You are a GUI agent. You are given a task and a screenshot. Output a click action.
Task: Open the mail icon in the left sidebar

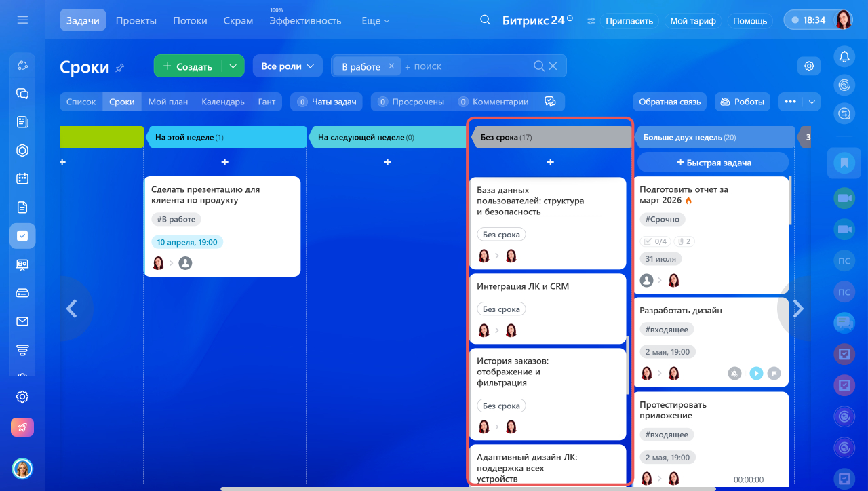[x=22, y=321]
